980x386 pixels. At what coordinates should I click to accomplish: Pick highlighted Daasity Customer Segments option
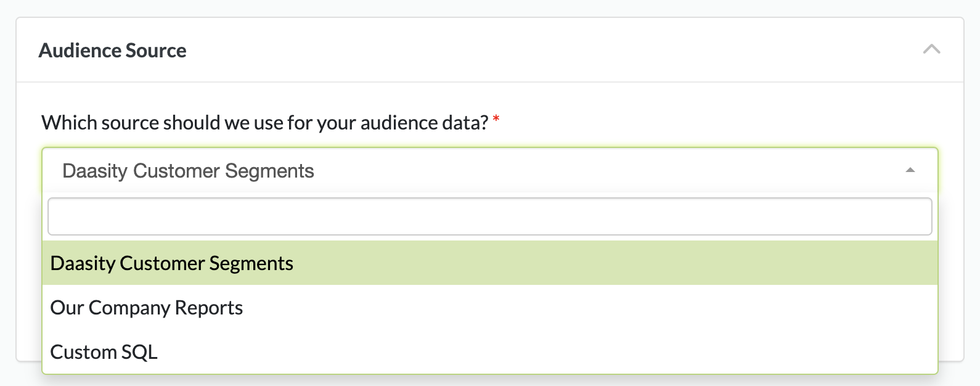pos(172,263)
